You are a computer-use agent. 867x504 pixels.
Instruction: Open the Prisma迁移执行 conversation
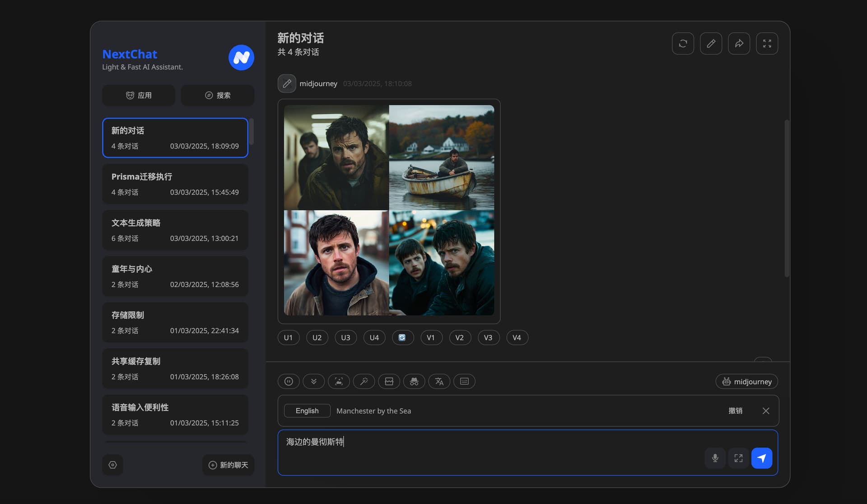(175, 184)
